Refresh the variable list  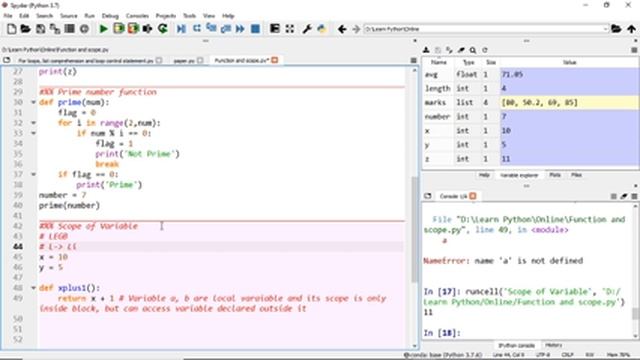485,50
